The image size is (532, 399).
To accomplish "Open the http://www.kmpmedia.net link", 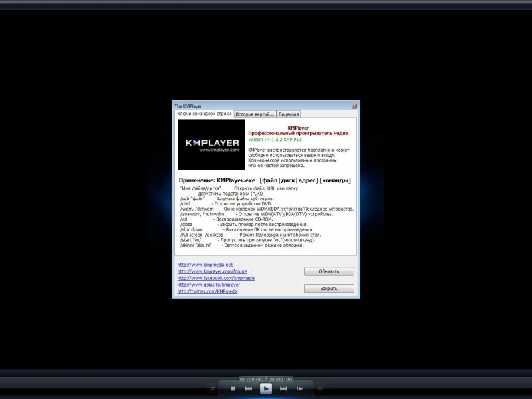I will coord(205,265).
